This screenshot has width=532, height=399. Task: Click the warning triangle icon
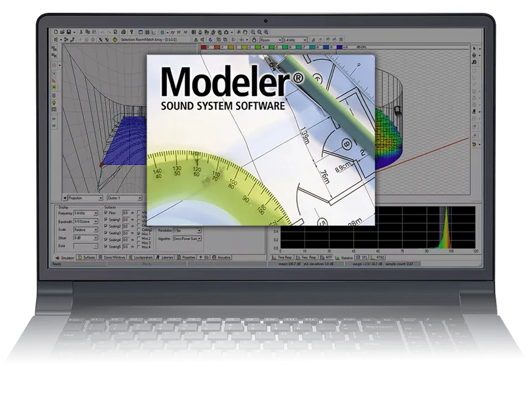coord(196,40)
